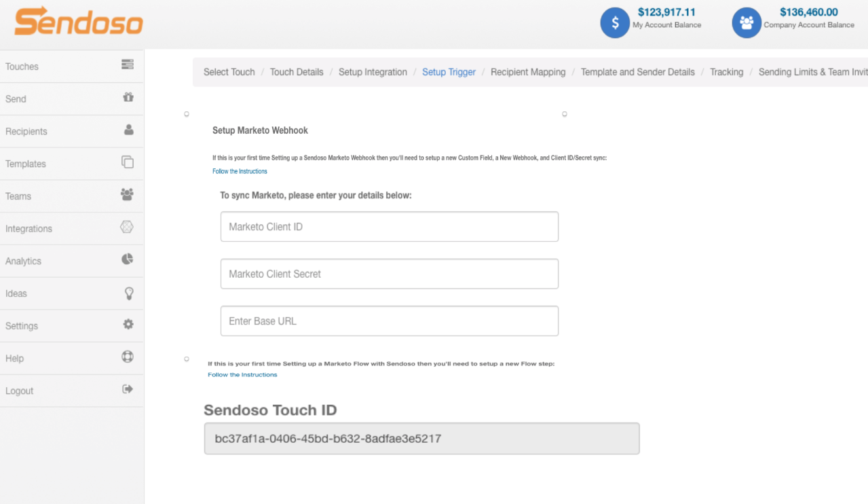Click the Ideas lightbulb icon
The width and height of the screenshot is (868, 504).
[x=128, y=293]
